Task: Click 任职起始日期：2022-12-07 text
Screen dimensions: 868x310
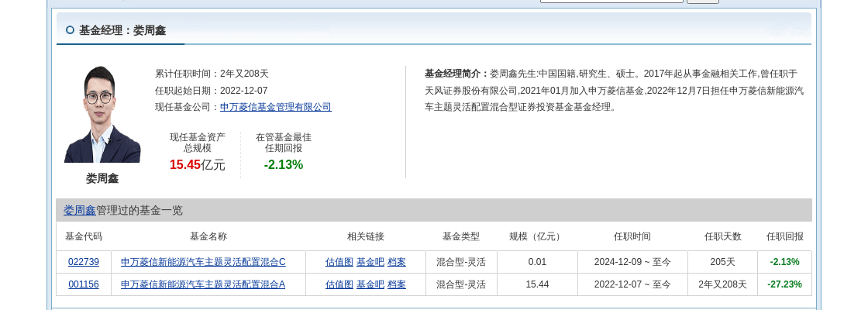Action: (211, 91)
